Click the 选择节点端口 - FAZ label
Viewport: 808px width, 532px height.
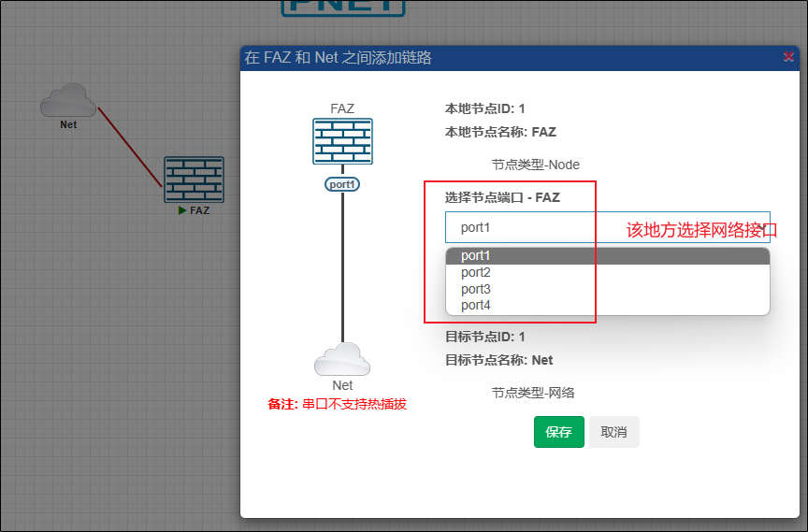click(502, 197)
